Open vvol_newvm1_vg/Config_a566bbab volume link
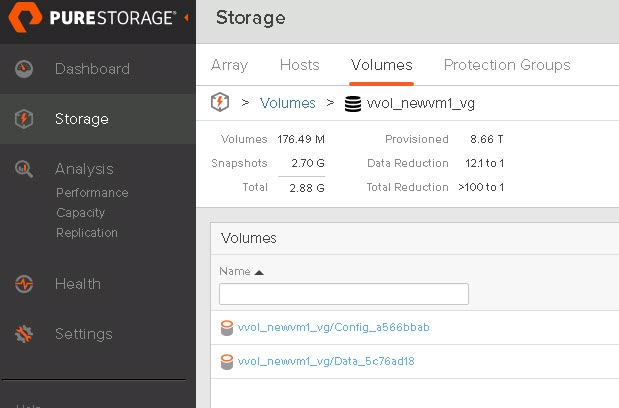The width and height of the screenshot is (619, 408). coord(334,328)
